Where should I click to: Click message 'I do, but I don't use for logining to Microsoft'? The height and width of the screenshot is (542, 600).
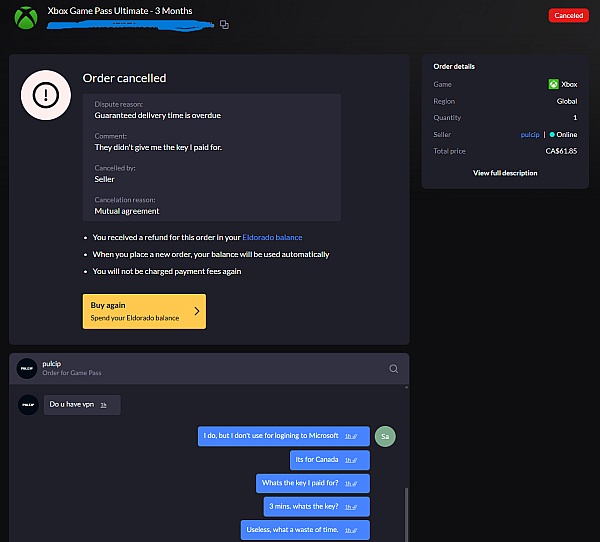284,436
